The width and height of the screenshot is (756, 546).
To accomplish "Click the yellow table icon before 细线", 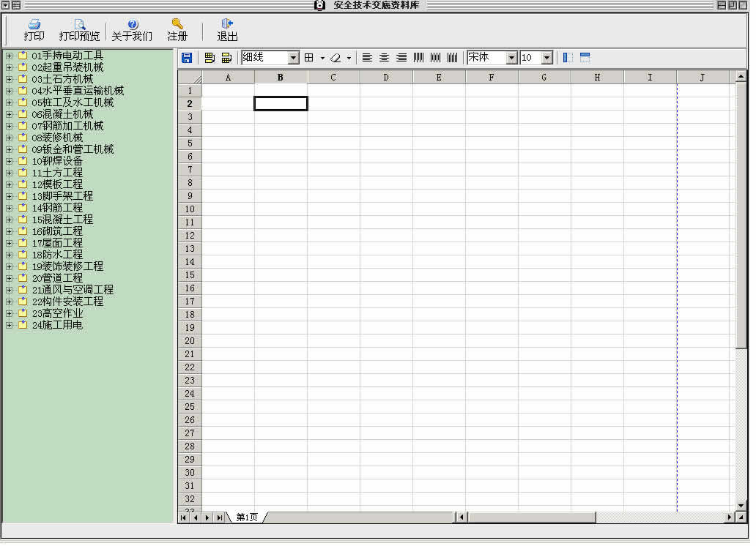I will (226, 59).
